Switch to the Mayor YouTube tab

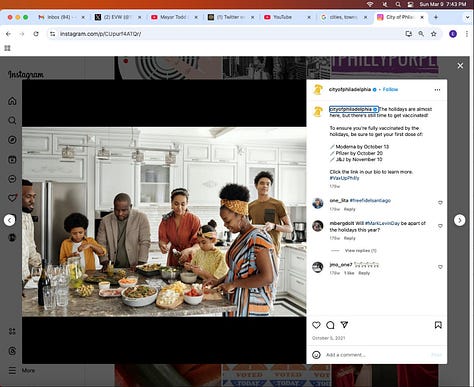point(173,17)
